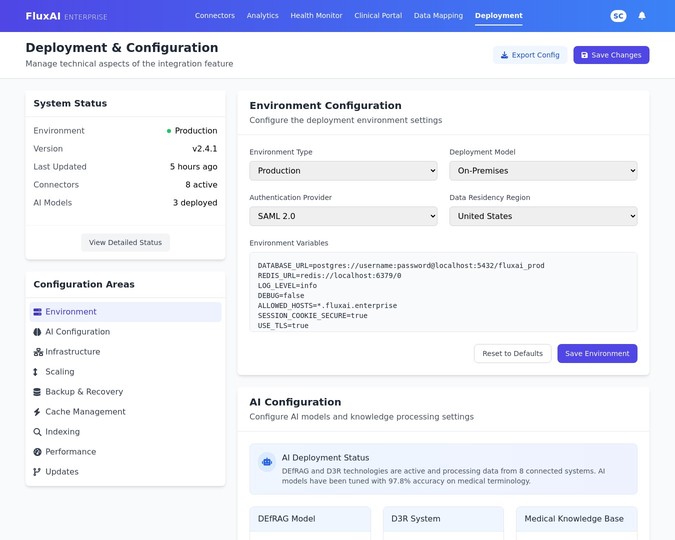
Task: Select Updates in Configuration Areas
Action: tap(125, 472)
